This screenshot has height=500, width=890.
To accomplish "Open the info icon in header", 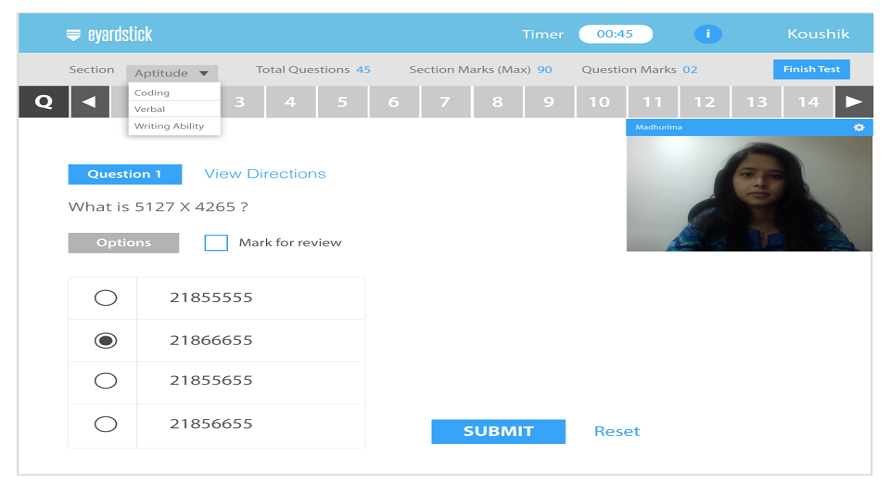I will click(x=708, y=34).
